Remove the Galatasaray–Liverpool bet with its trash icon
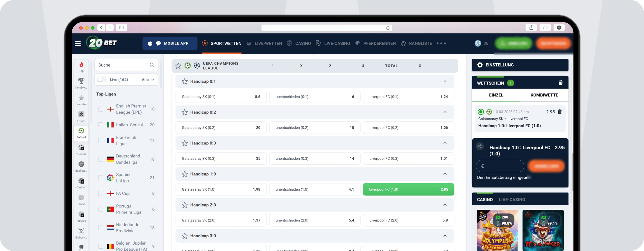The width and height of the screenshot is (644, 251). [560, 112]
